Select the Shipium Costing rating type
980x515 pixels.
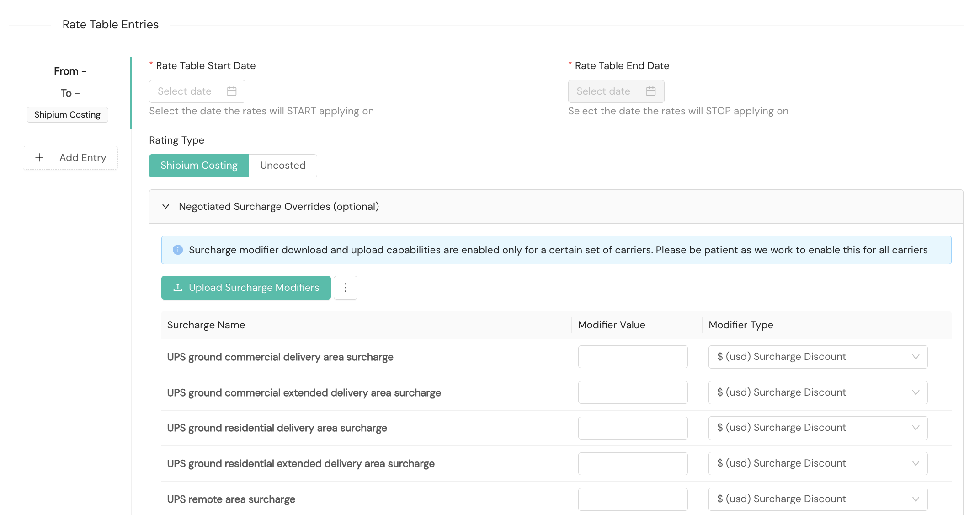pyautogui.click(x=199, y=166)
